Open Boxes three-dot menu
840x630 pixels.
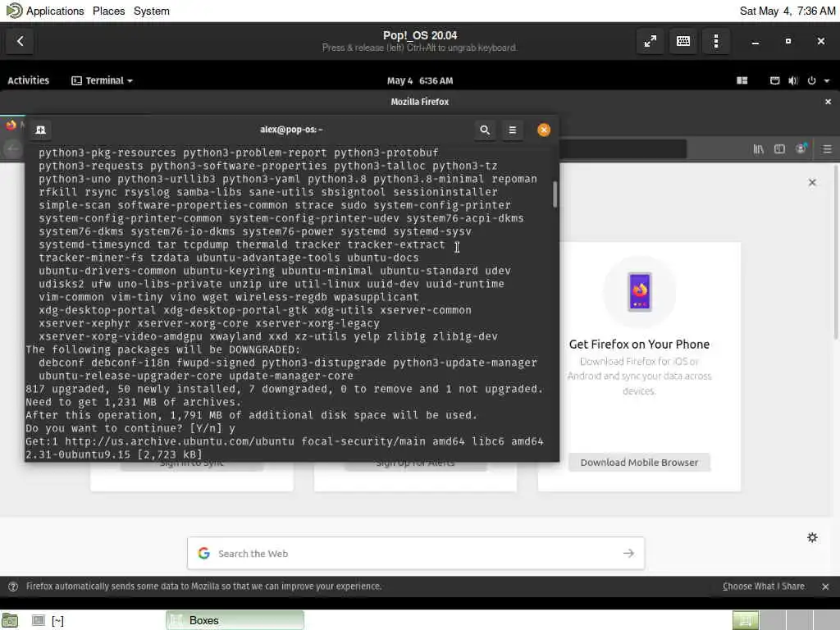click(716, 41)
